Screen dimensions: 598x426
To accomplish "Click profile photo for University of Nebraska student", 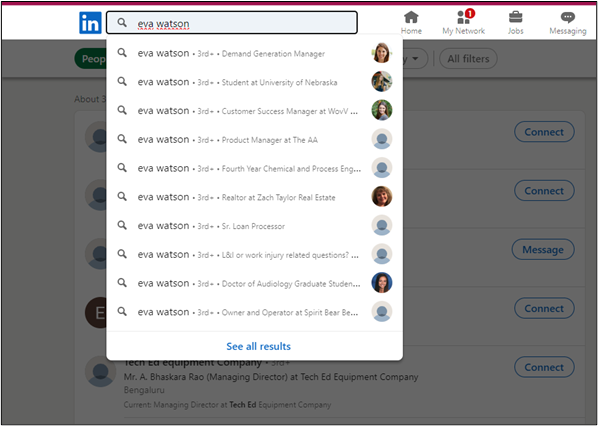I will click(x=382, y=81).
